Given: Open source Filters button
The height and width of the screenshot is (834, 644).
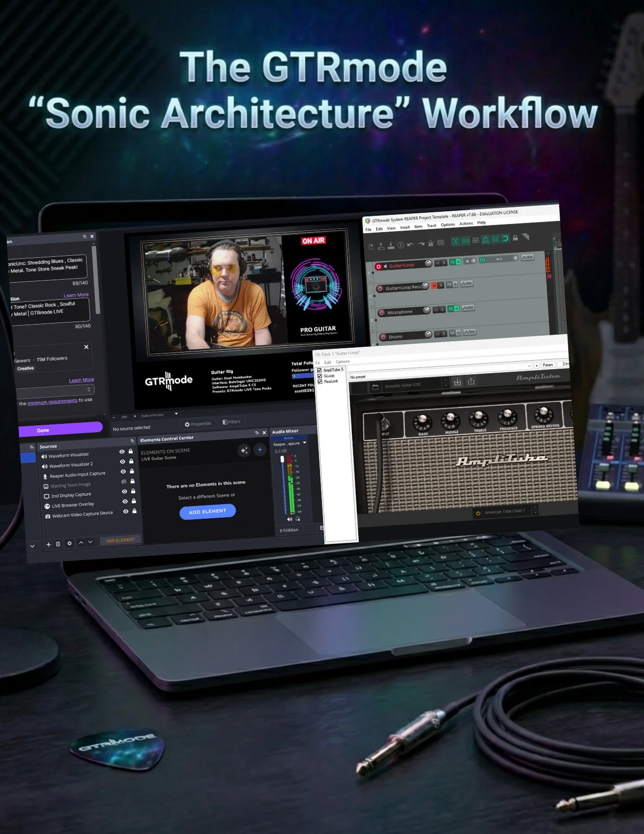Looking at the screenshot, I should pos(231,422).
